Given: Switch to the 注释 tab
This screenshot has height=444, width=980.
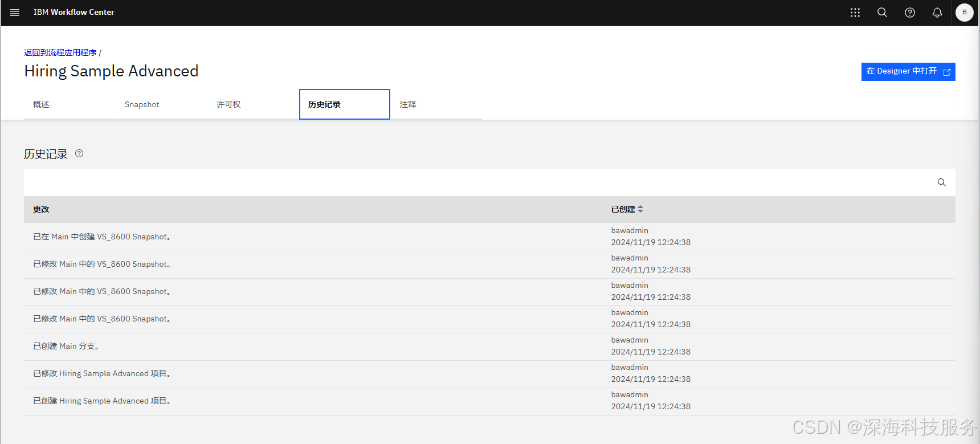Looking at the screenshot, I should [436, 104].
